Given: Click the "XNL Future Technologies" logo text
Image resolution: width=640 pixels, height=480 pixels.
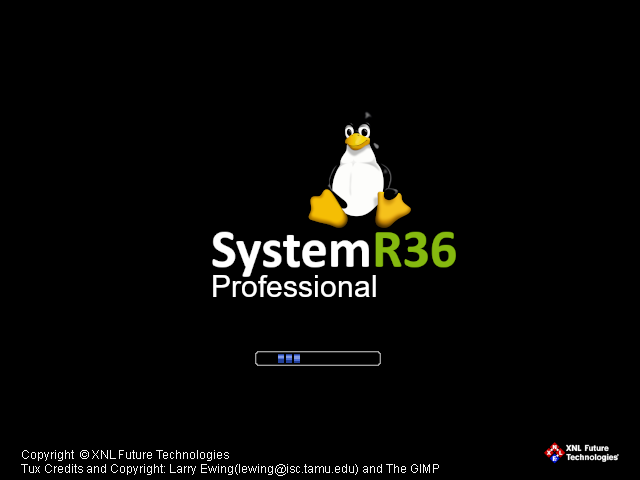Looking at the screenshot, I should pos(592,452).
